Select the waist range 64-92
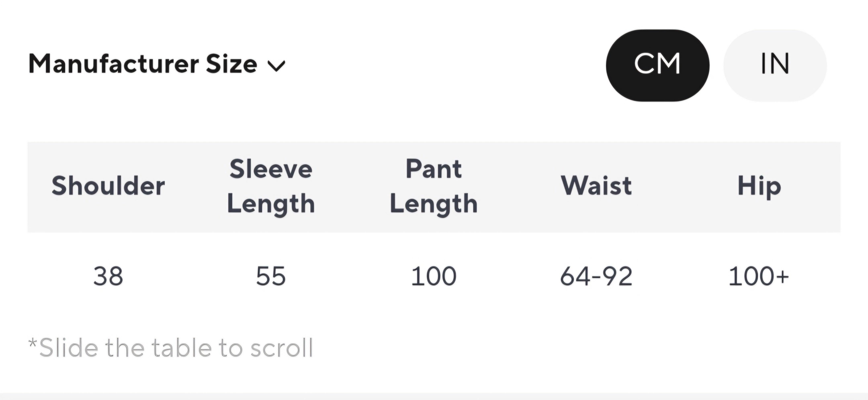868x400 pixels. point(596,277)
